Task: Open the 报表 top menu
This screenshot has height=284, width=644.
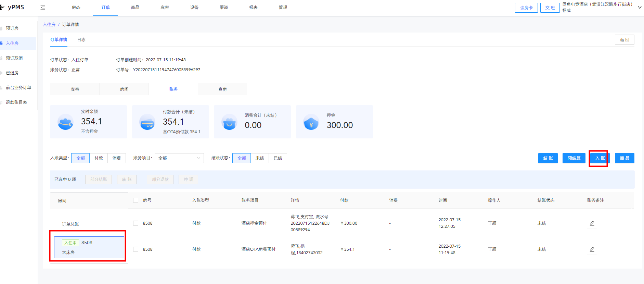Action: [x=254, y=8]
